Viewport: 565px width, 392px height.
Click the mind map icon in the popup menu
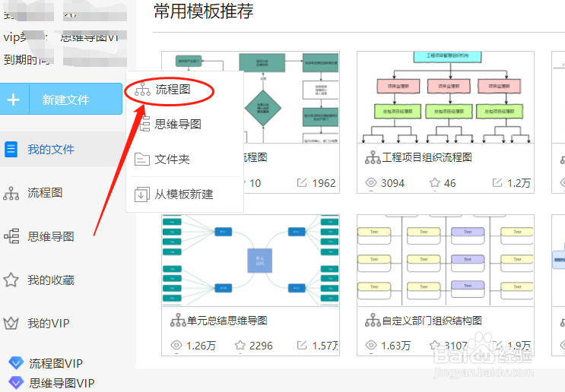point(144,124)
